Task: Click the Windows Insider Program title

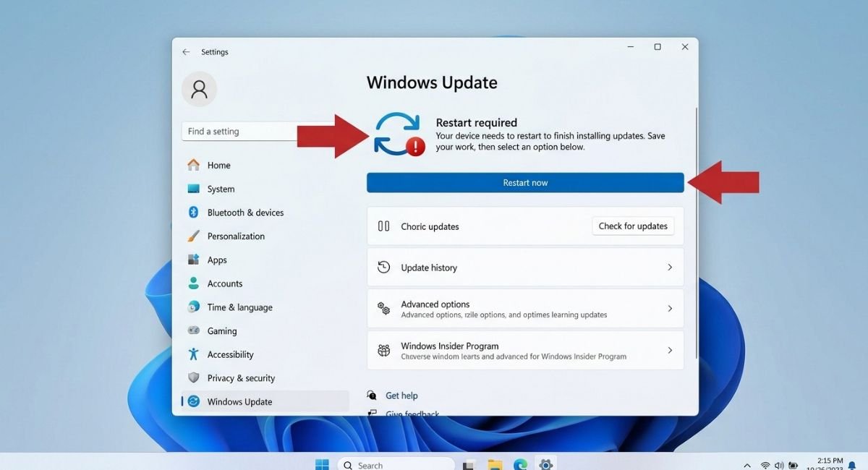Action: (449, 346)
